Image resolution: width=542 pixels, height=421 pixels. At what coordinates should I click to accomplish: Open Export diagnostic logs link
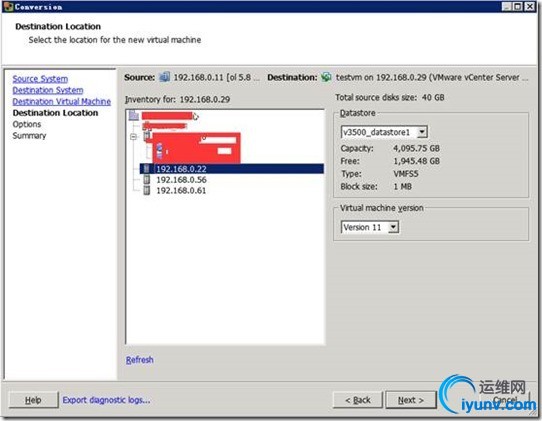click(x=106, y=400)
